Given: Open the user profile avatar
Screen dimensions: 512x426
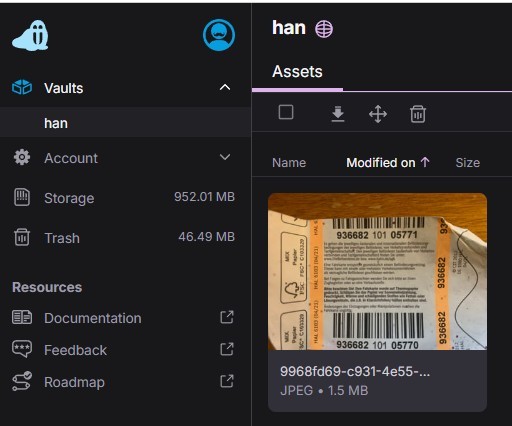Looking at the screenshot, I should pyautogui.click(x=219, y=35).
